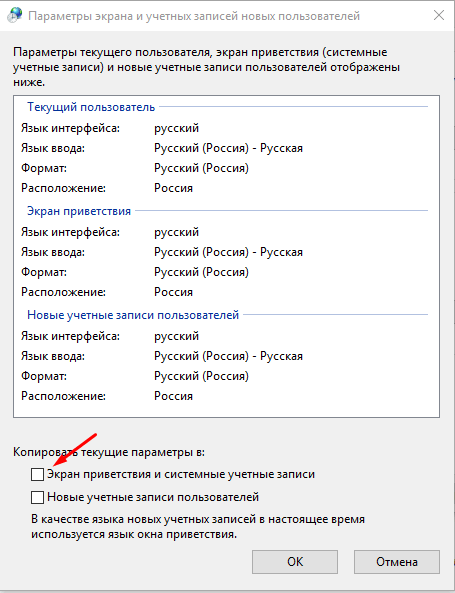Select the blue 'Экран приветствия' group heading
The height and width of the screenshot is (593, 455).
point(79,211)
